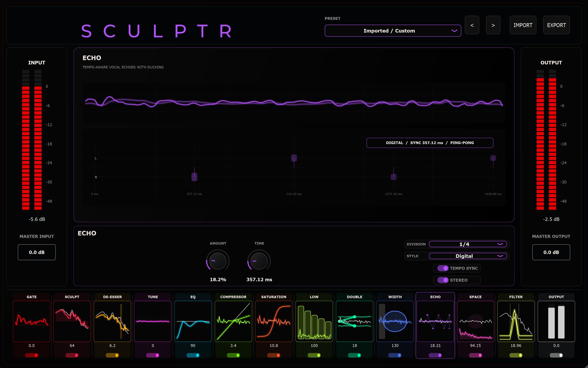This screenshot has height=368, width=588.
Task: Toggle the Space module power switch
Action: [475, 355]
